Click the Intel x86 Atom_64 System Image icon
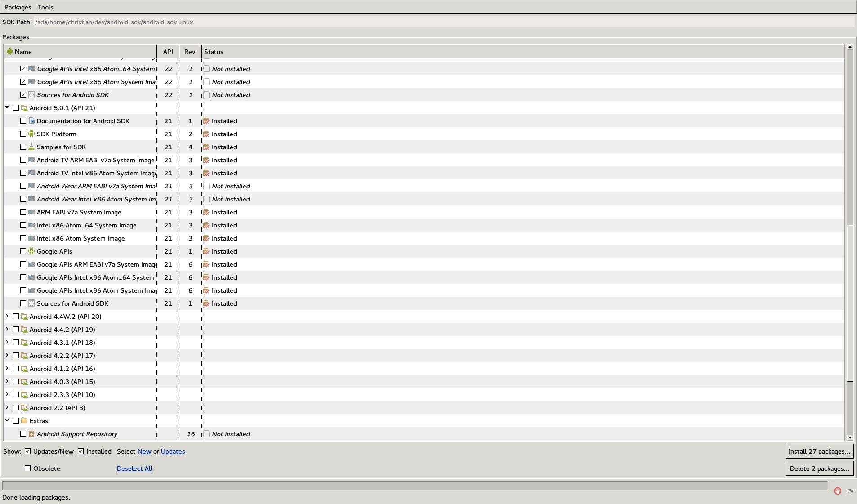This screenshot has height=504, width=857. pyautogui.click(x=31, y=225)
